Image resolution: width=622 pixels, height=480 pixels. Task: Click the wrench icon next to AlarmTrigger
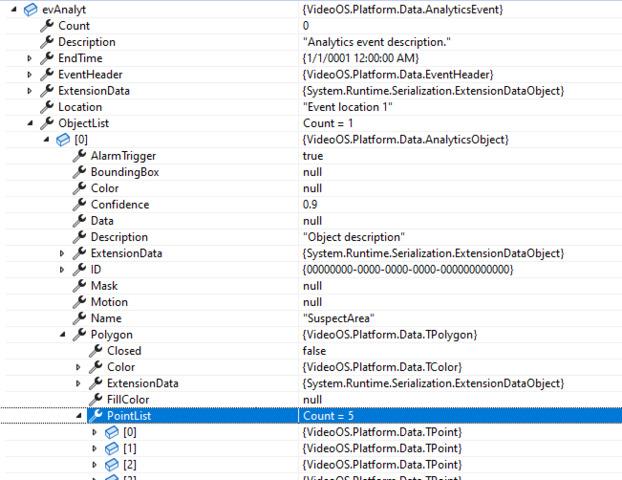79,156
